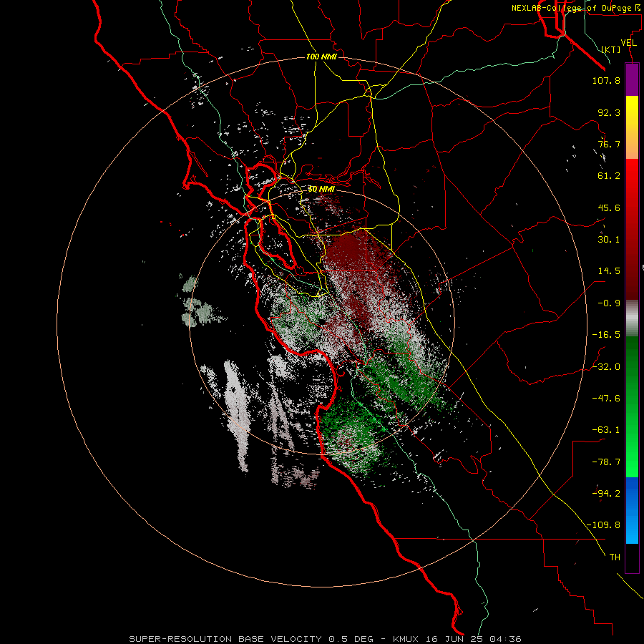Click the blue segment of the color bar
The width and height of the screenshot is (644, 644).
632,510
